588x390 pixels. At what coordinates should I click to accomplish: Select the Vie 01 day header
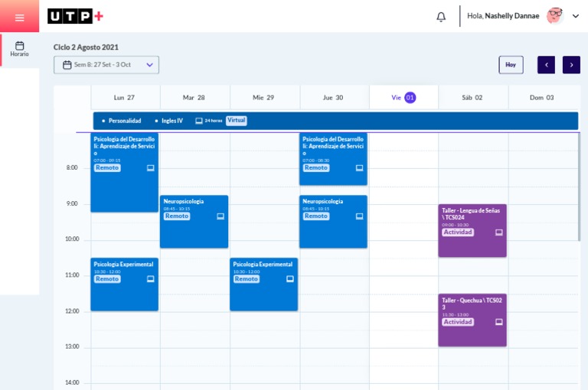(x=403, y=97)
